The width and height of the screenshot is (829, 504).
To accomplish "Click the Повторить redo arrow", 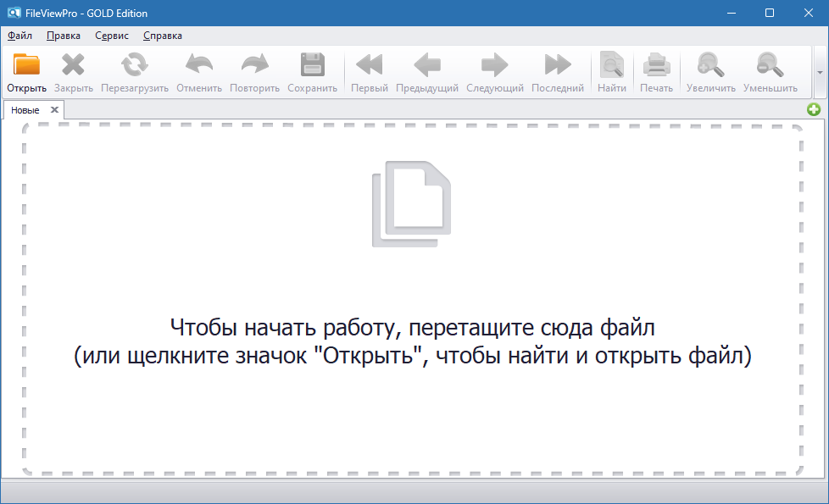I will click(255, 64).
